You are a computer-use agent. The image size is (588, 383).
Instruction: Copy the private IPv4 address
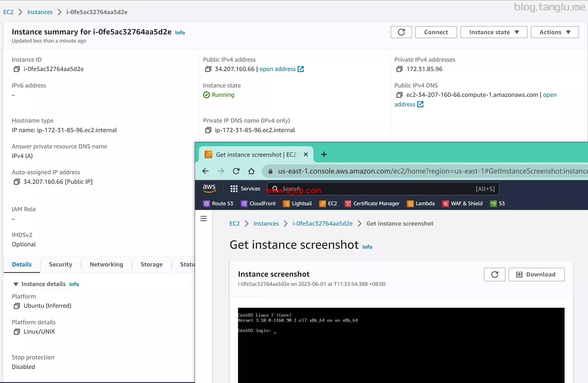click(399, 69)
